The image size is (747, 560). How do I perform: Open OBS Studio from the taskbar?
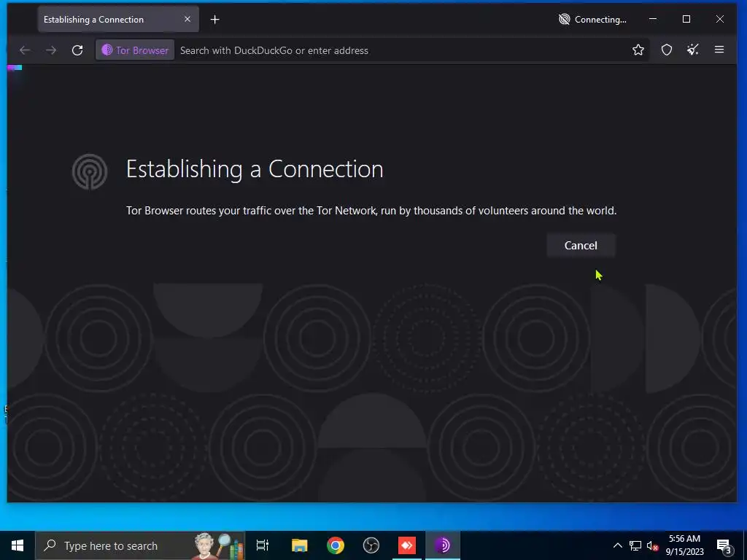371,545
